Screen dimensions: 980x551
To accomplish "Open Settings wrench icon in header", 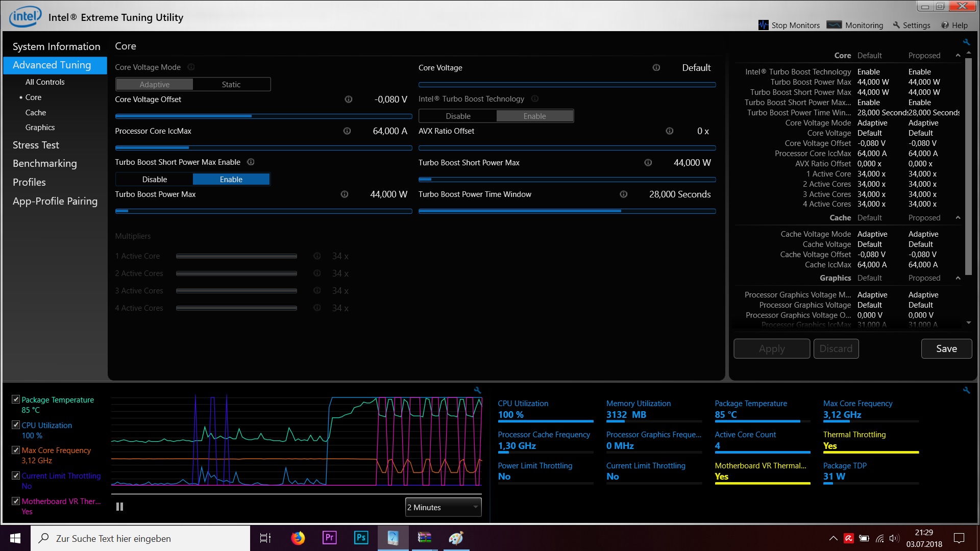I will (896, 25).
